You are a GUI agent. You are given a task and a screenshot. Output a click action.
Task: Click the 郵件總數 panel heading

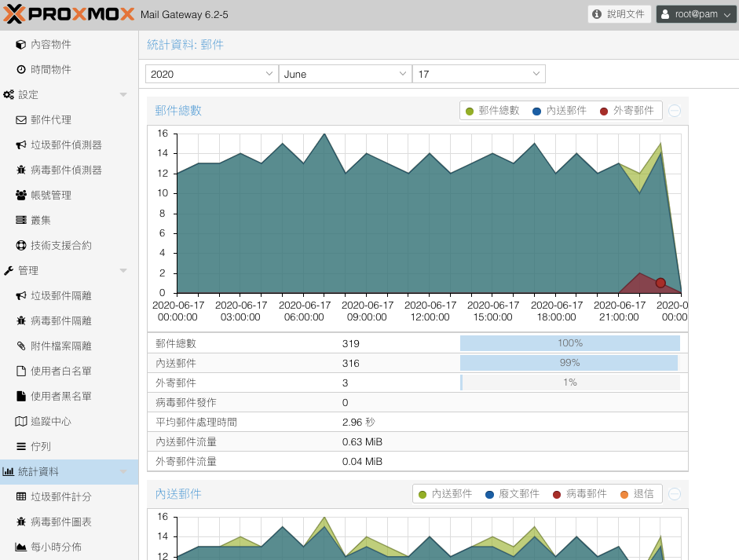point(178,111)
